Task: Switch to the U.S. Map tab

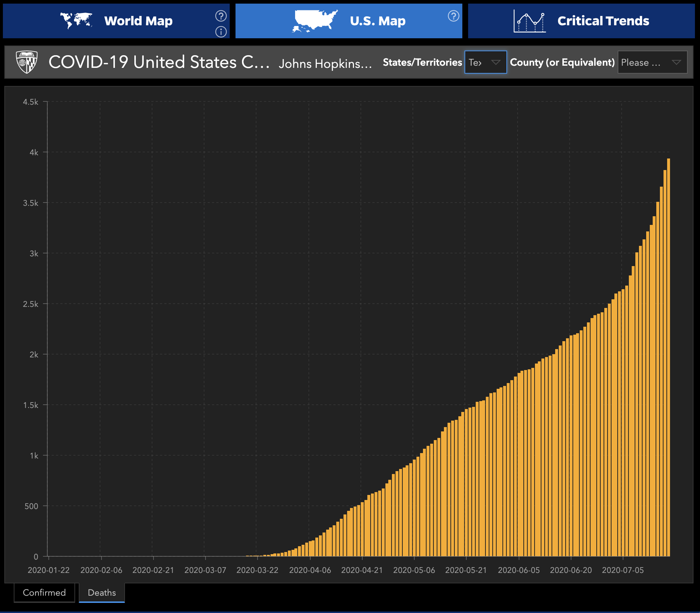Action: (349, 21)
